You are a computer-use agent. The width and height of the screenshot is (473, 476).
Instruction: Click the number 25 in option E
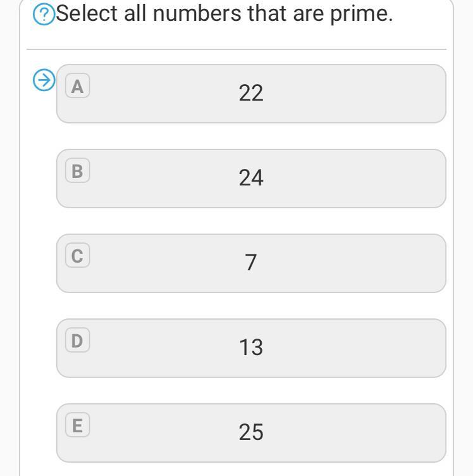tap(251, 432)
